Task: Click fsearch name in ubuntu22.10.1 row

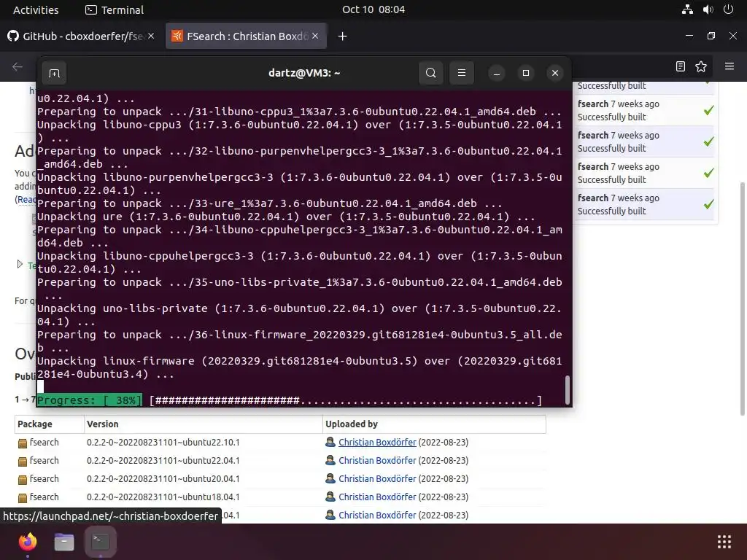Action: tap(44, 442)
